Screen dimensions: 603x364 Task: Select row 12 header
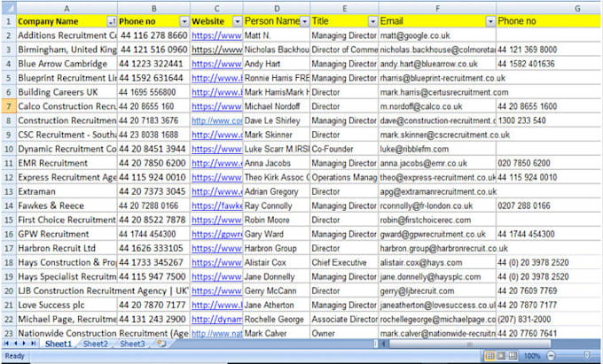pyautogui.click(x=9, y=177)
